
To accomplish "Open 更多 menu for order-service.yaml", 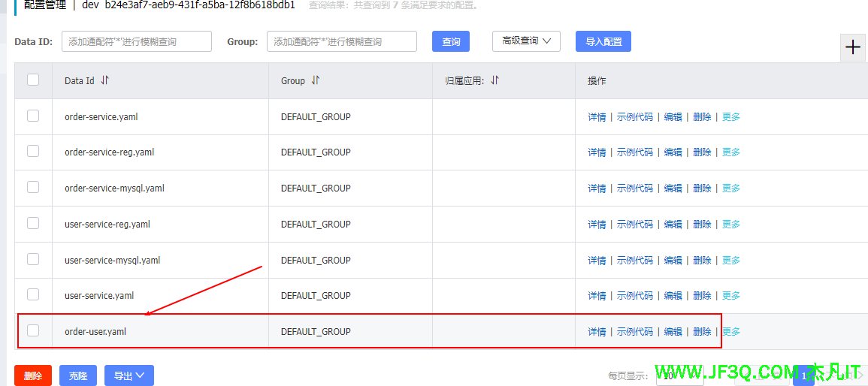I will (731, 117).
